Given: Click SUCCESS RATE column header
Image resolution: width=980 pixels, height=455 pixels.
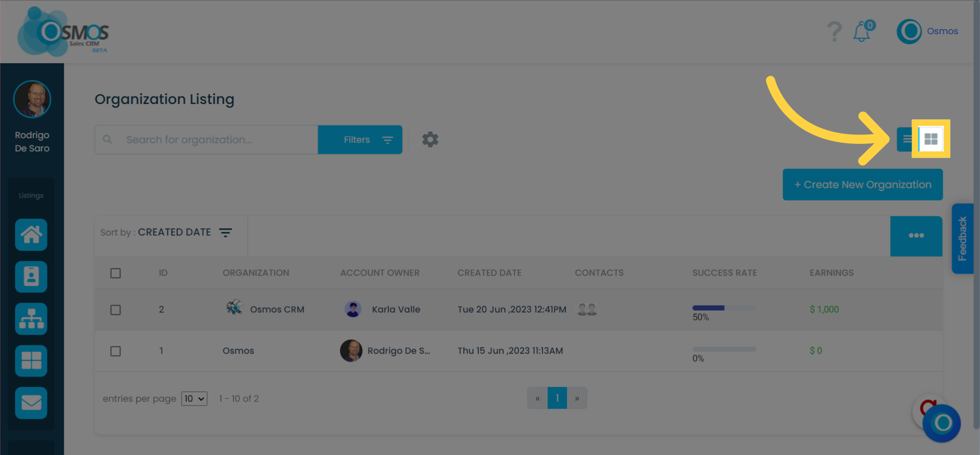Looking at the screenshot, I should click(725, 273).
